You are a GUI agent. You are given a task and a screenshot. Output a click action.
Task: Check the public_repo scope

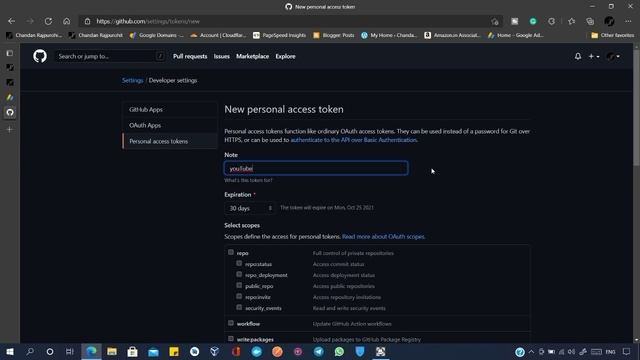click(239, 285)
